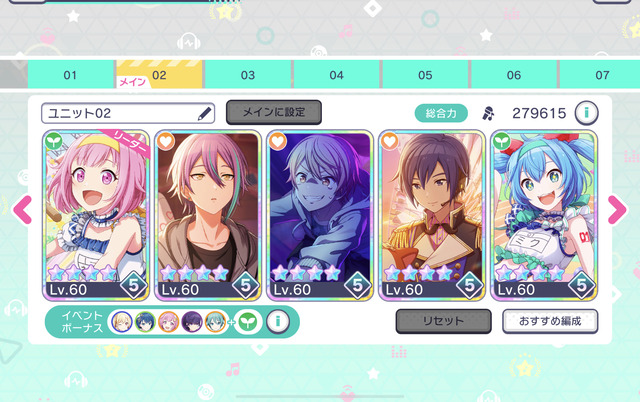Switch to unit tab 01
Viewport: 640px width, 402px height.
coord(70,75)
